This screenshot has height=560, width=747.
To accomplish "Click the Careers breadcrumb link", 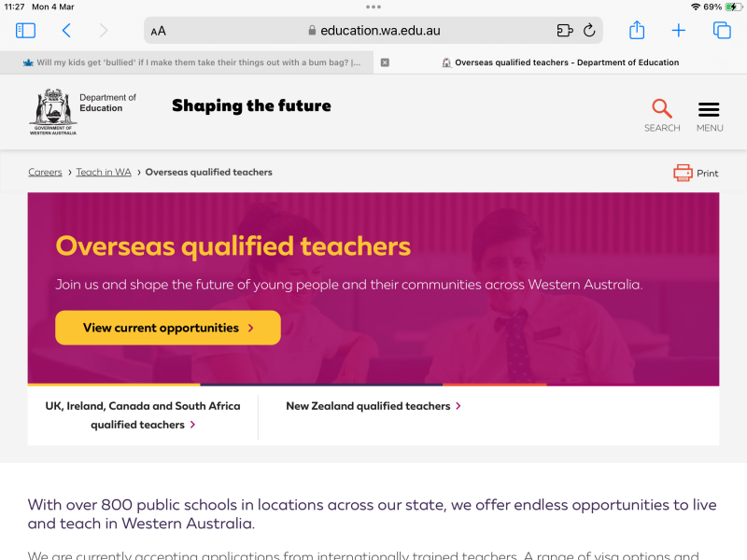I will click(x=45, y=173).
